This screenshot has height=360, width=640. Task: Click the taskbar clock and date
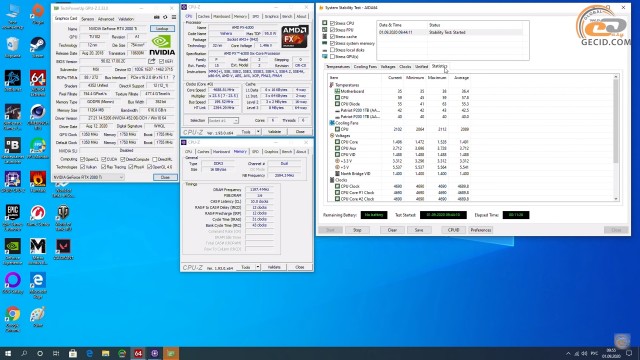pyautogui.click(x=611, y=353)
